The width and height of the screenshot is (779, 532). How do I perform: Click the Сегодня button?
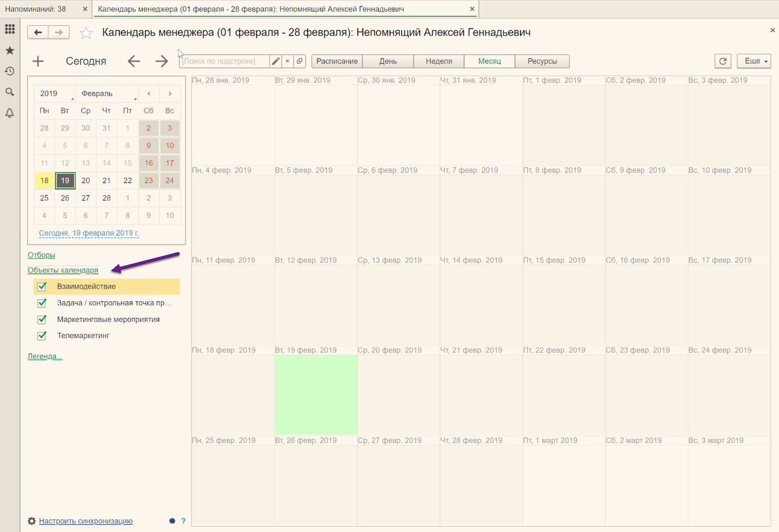coord(86,62)
